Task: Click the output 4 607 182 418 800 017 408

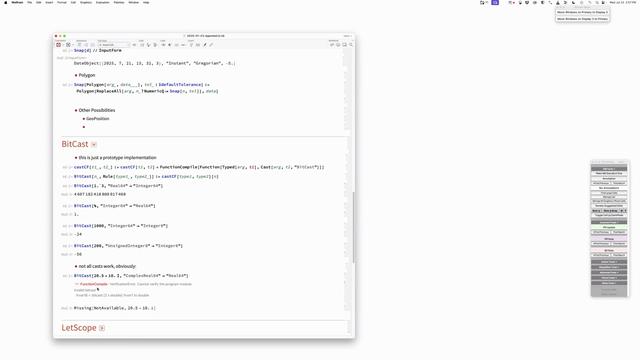Action: pyautogui.click(x=100, y=194)
